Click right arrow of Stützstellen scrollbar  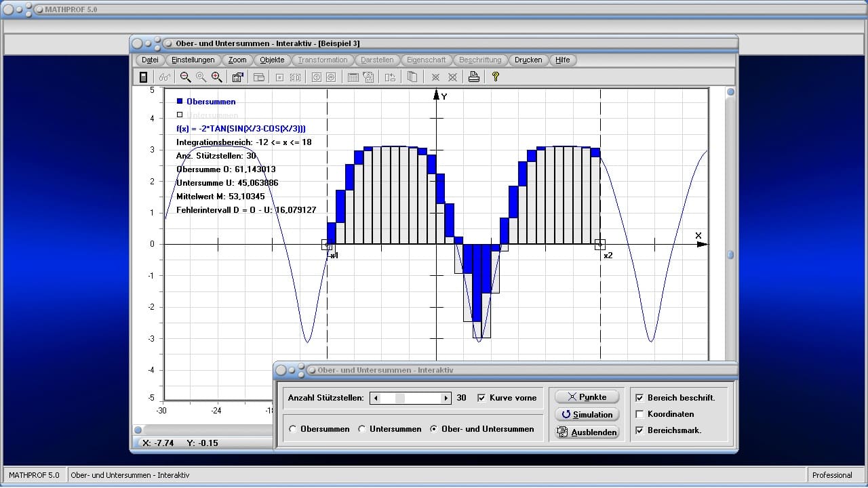445,399
